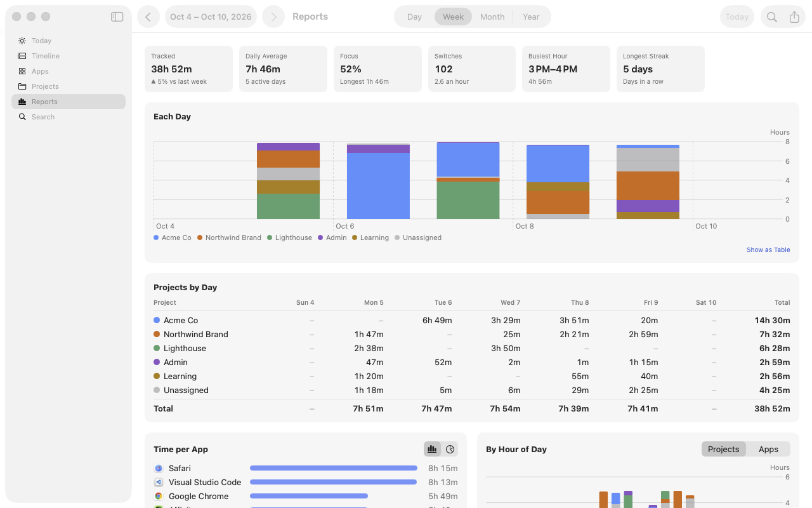This screenshot has width=812, height=508.
Task: Click the Lighthouse table row name
Action: coord(185,348)
